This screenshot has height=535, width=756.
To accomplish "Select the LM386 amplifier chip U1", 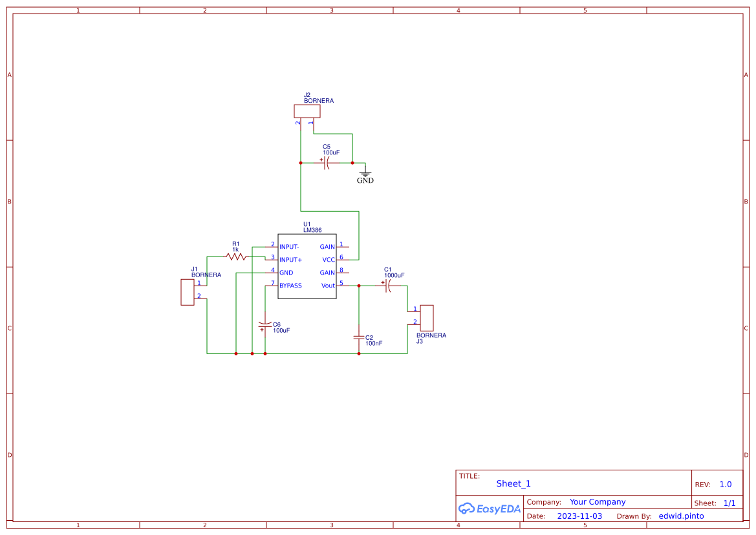I will [307, 266].
